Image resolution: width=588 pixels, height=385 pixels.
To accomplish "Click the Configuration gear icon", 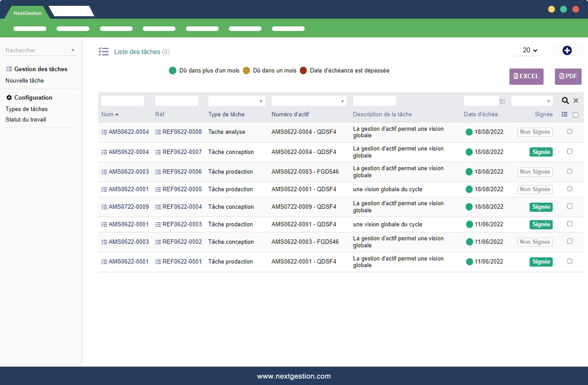I will click(9, 97).
